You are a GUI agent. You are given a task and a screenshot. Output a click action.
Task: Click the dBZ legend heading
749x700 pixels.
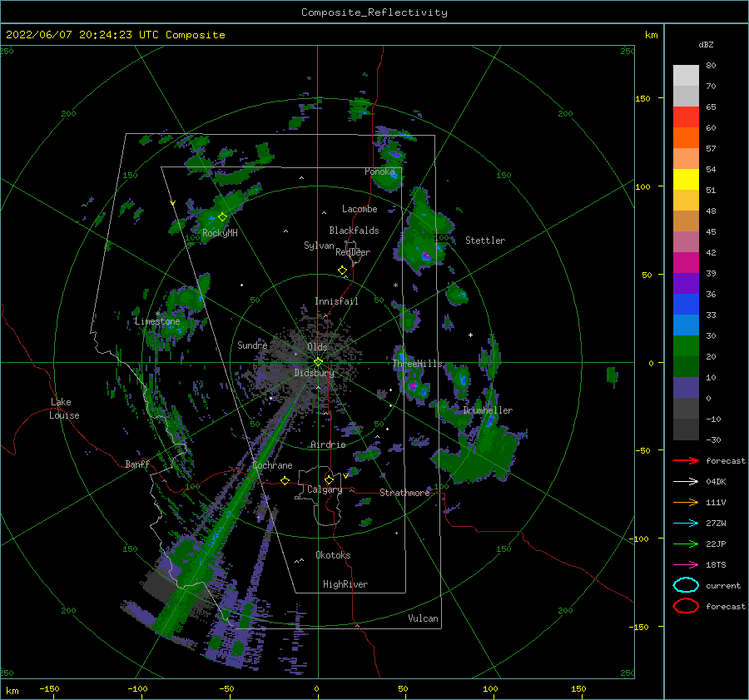click(x=706, y=44)
